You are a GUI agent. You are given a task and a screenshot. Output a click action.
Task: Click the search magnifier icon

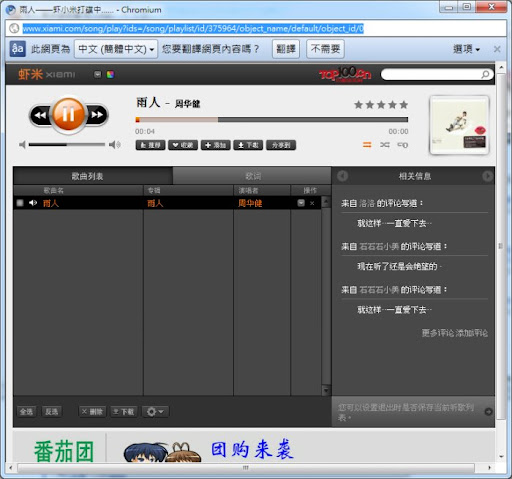(x=486, y=74)
